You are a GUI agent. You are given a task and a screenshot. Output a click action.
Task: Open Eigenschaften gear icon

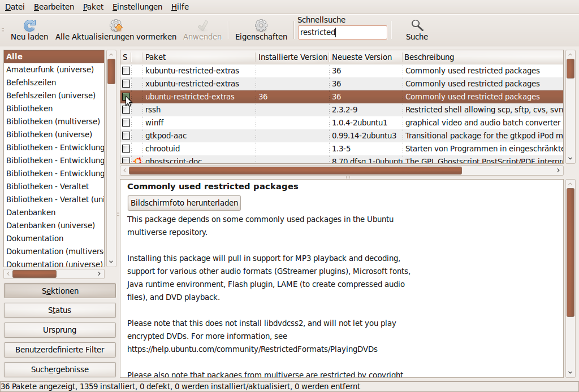click(261, 25)
